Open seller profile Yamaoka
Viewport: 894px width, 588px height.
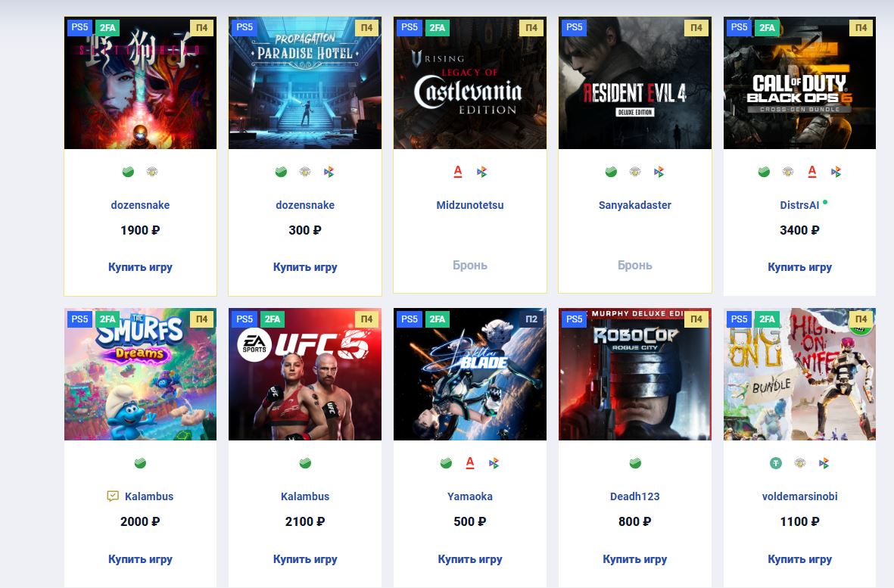470,496
